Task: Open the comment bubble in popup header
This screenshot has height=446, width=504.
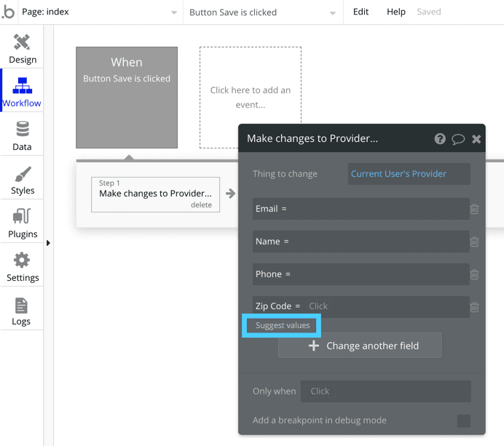Action: pos(458,139)
